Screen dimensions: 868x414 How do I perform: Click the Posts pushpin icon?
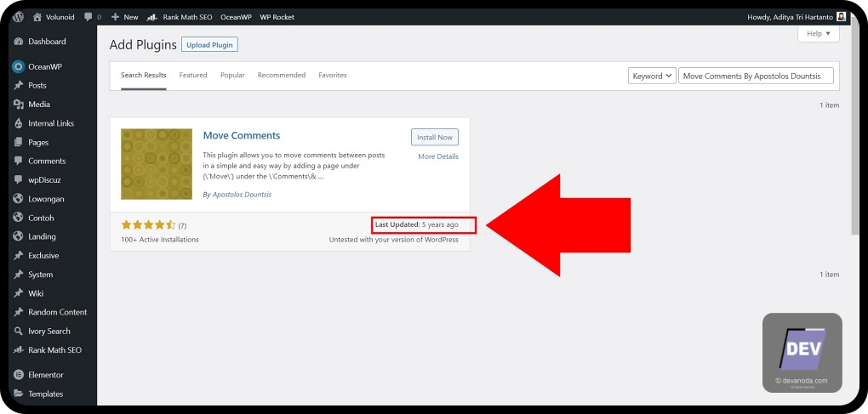point(19,85)
